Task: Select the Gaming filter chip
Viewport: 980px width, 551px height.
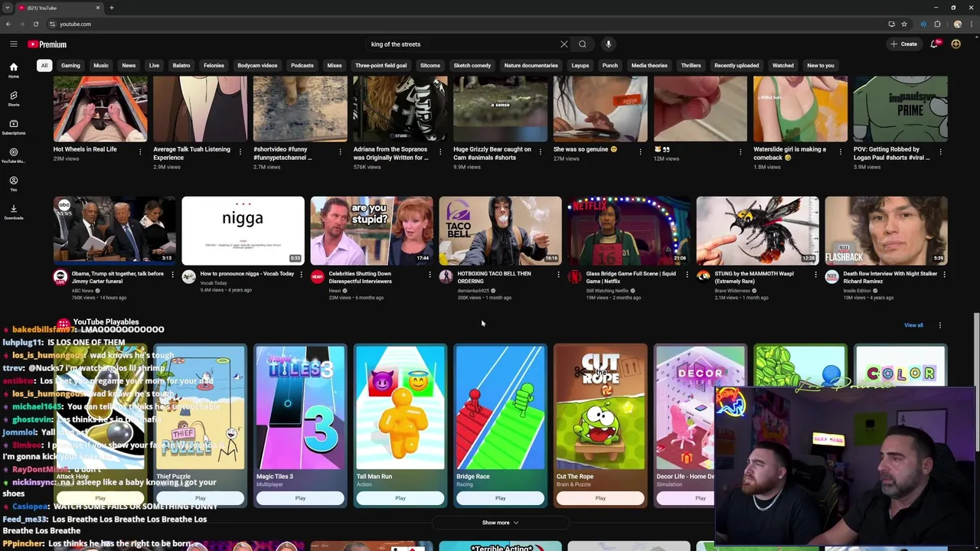Action: (70, 66)
